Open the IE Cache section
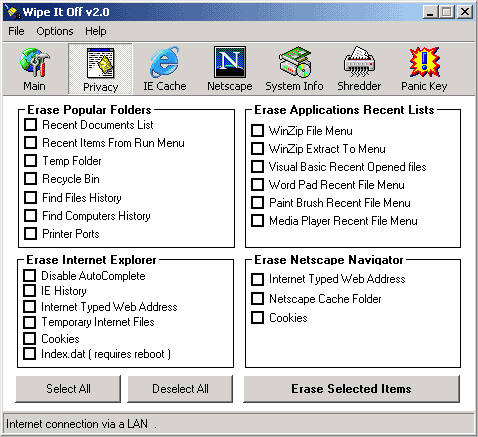The image size is (478, 437). pos(165,69)
